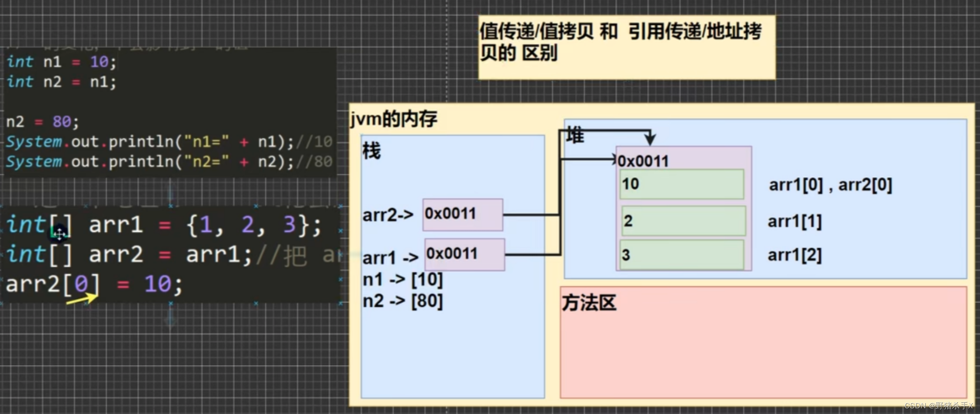Select the 0x0011 address label in the heap
Viewport: 980px width, 414px height.
click(x=643, y=161)
